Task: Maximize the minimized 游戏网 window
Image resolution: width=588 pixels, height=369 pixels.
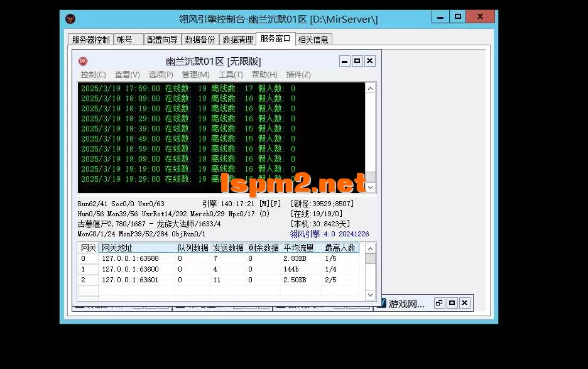Action: click(452, 303)
